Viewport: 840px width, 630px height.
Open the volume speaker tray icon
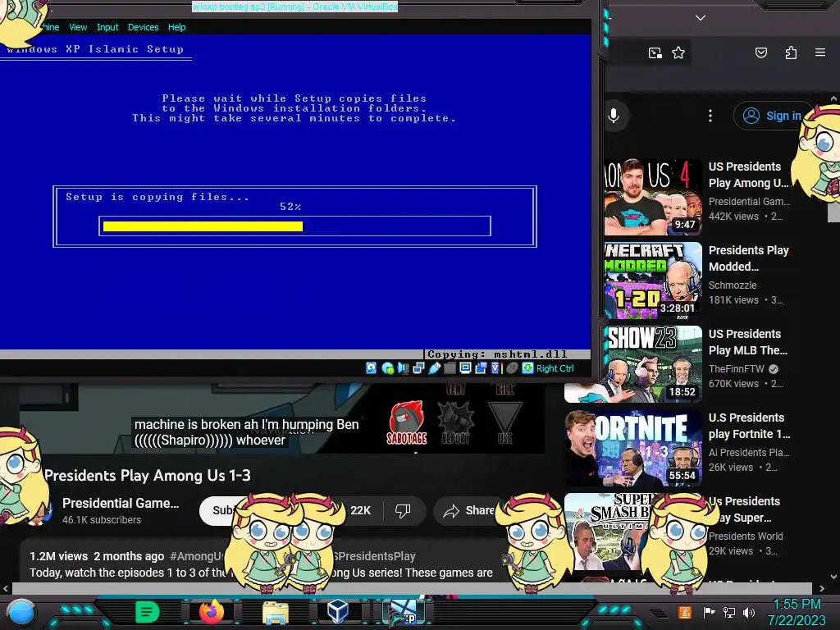tap(749, 612)
